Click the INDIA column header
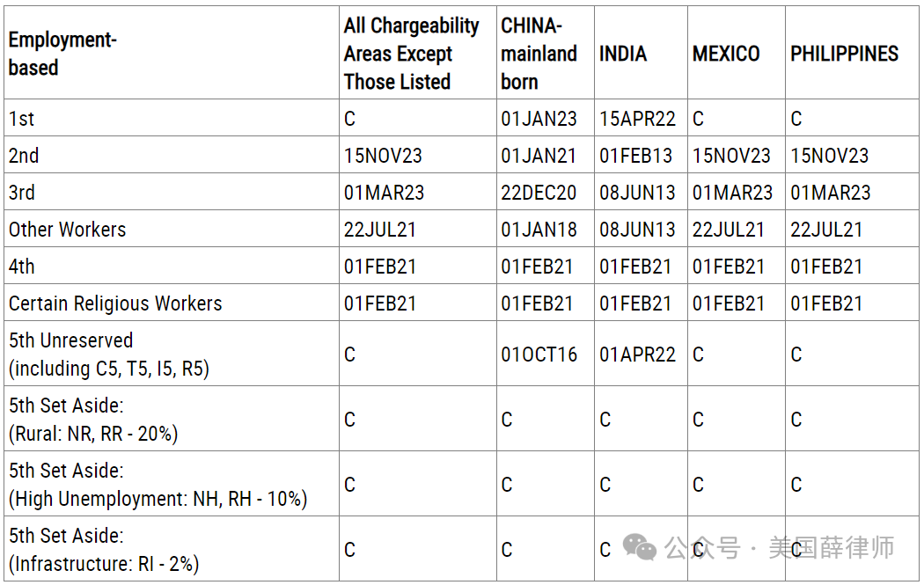924x585 pixels. tap(623, 54)
